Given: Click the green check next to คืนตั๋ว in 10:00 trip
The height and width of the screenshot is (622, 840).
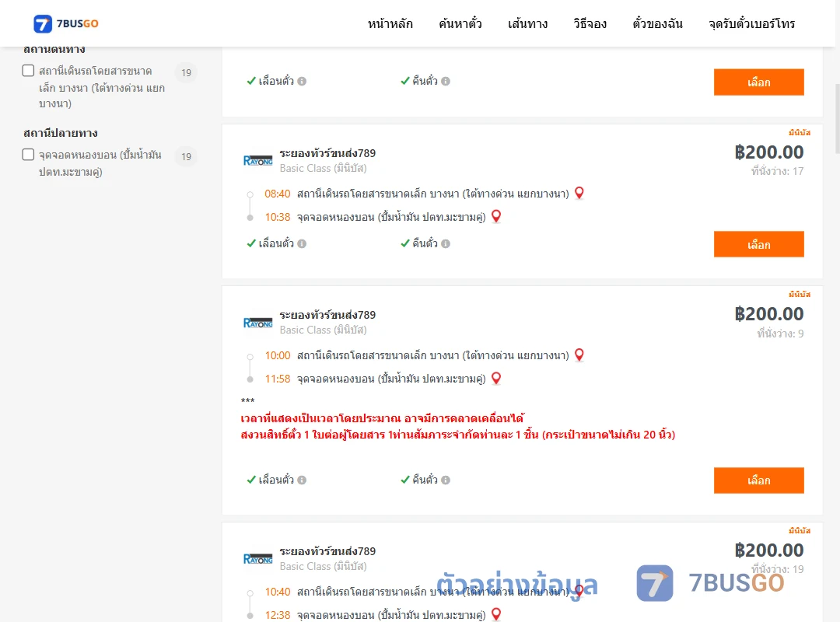Looking at the screenshot, I should click(x=405, y=480).
